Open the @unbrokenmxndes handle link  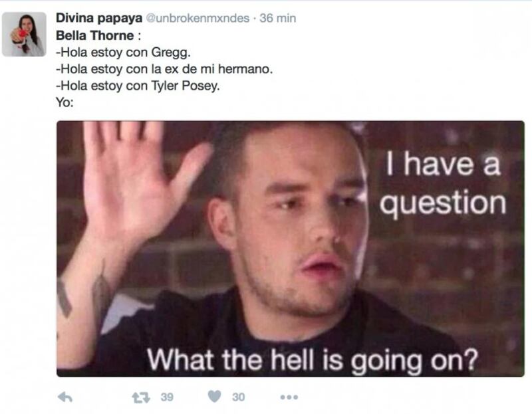(x=198, y=18)
